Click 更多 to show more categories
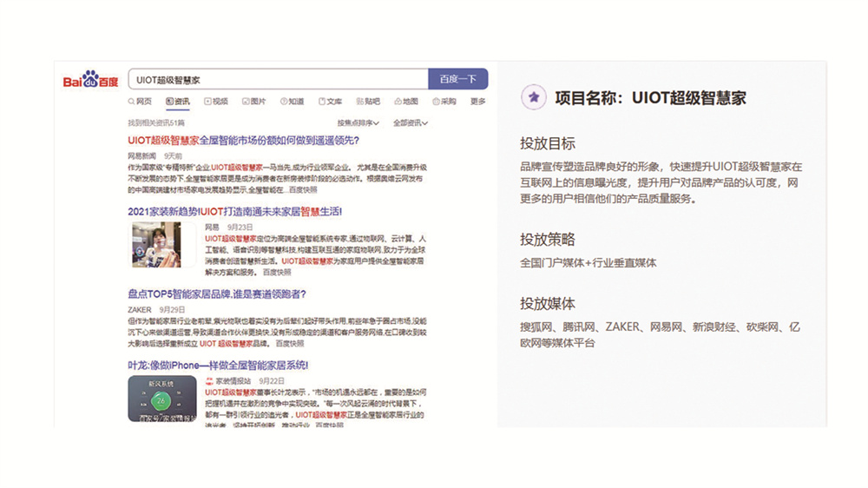868x488 pixels. click(477, 102)
